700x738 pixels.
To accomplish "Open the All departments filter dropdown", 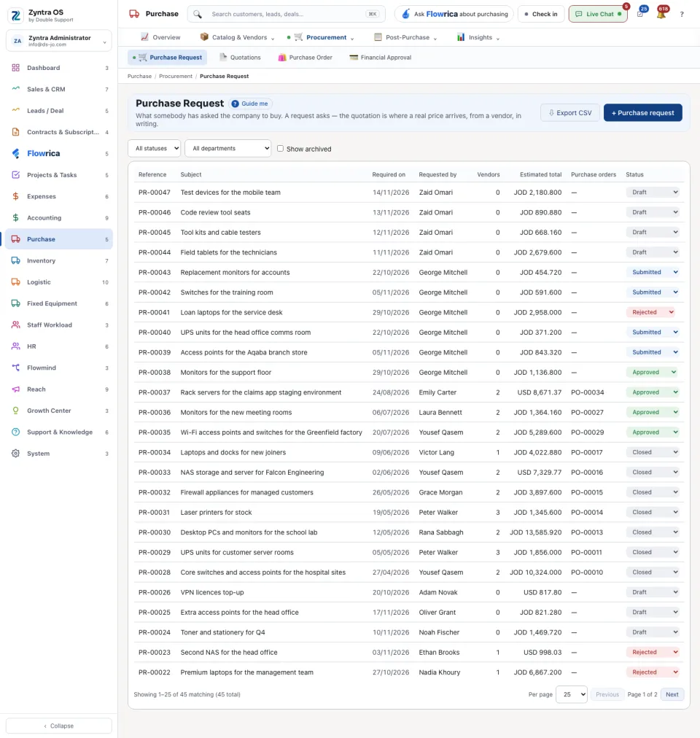I will (227, 148).
